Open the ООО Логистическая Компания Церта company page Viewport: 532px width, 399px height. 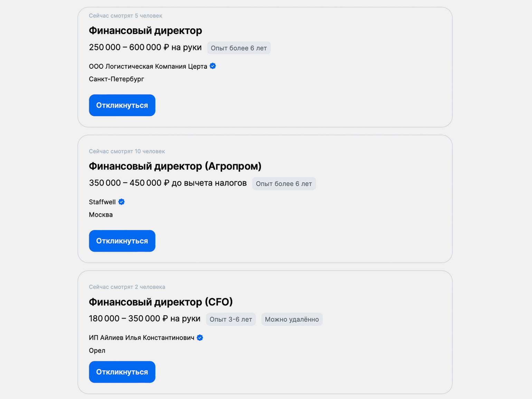(x=148, y=66)
